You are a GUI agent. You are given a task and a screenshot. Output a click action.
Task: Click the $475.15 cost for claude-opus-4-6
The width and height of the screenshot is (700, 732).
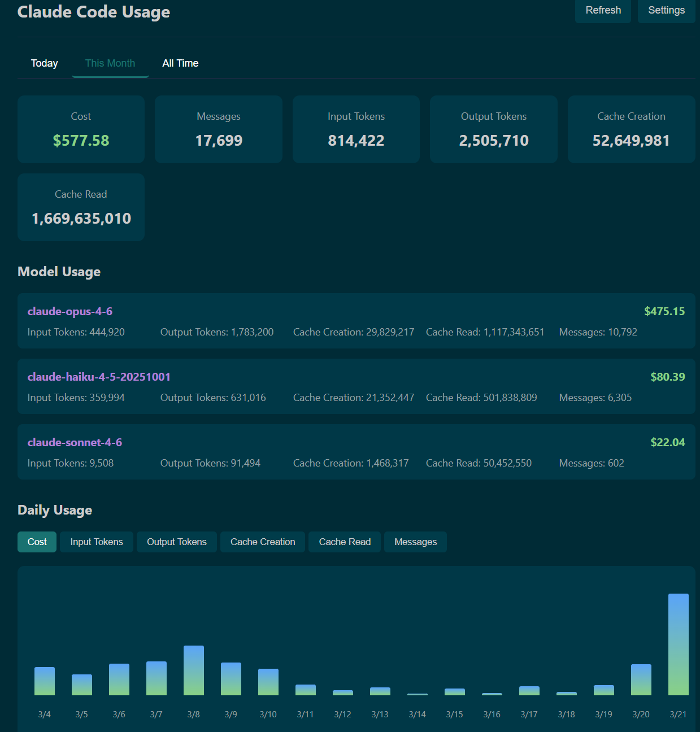click(x=664, y=311)
